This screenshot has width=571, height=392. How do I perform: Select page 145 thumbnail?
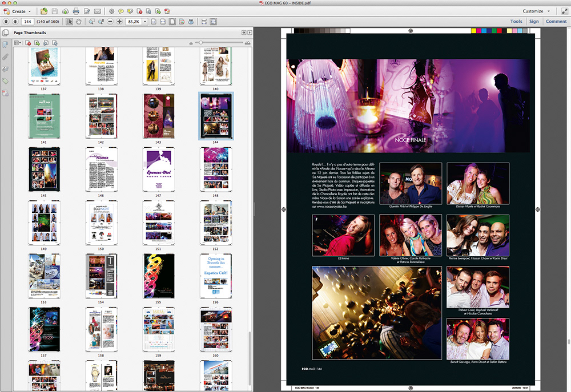(x=44, y=169)
